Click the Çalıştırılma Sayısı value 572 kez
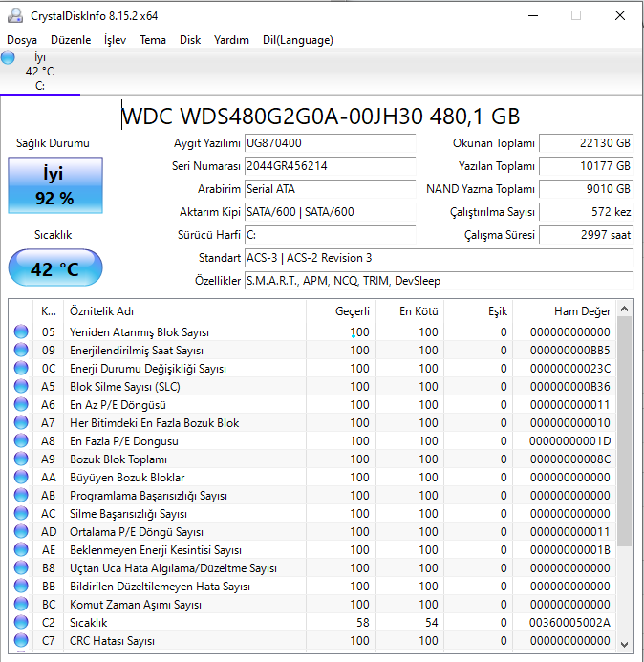The height and width of the screenshot is (662, 644). pos(587,211)
